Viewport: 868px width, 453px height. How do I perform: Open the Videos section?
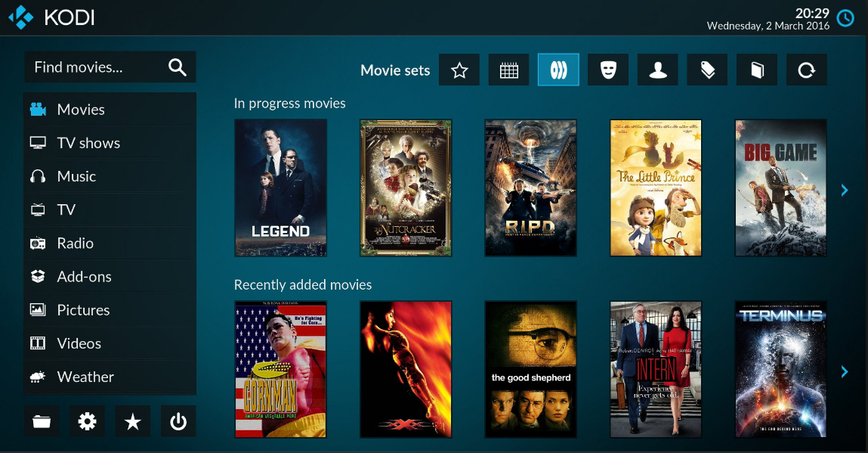pos(110,343)
